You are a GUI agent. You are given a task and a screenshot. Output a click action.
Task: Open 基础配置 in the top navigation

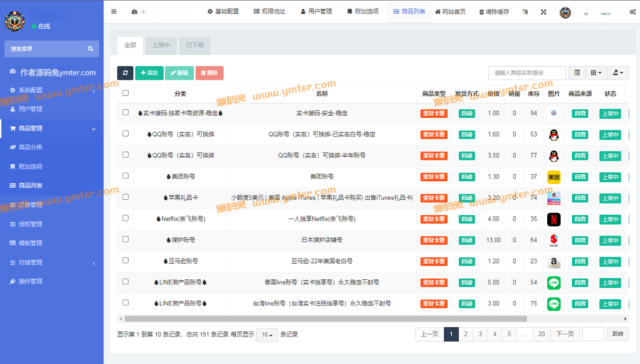click(223, 12)
